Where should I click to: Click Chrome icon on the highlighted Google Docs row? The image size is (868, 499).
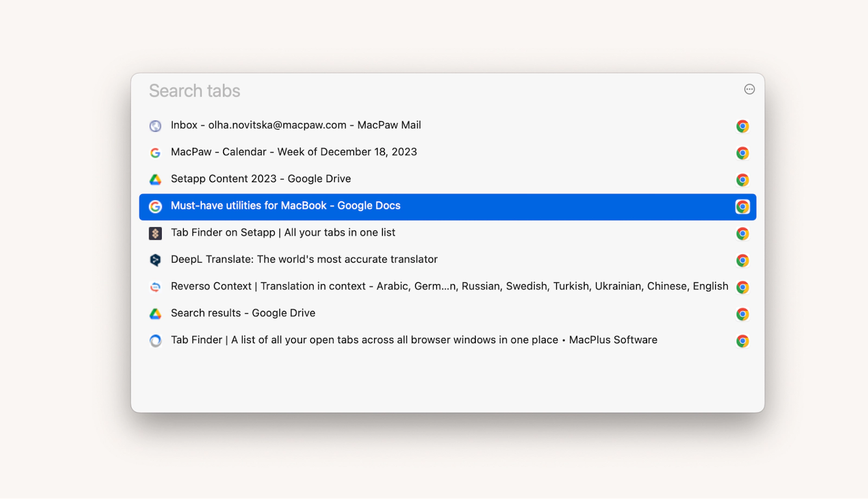coord(743,207)
